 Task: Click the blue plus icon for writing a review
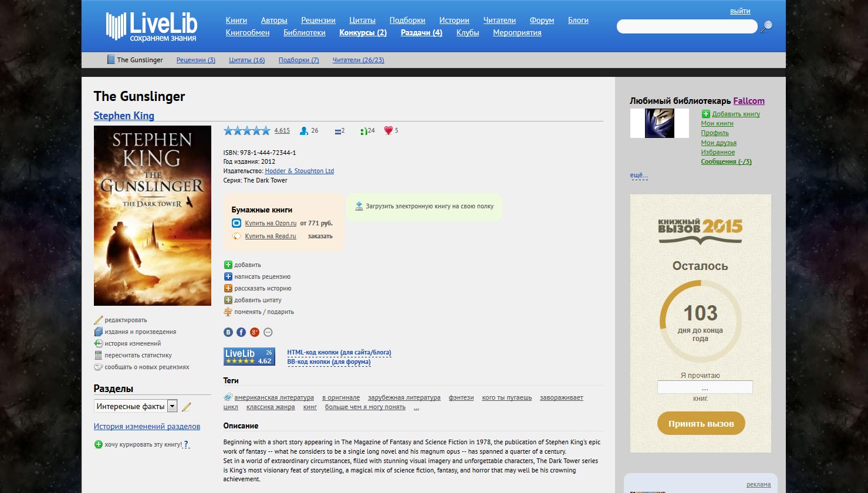[x=228, y=276]
